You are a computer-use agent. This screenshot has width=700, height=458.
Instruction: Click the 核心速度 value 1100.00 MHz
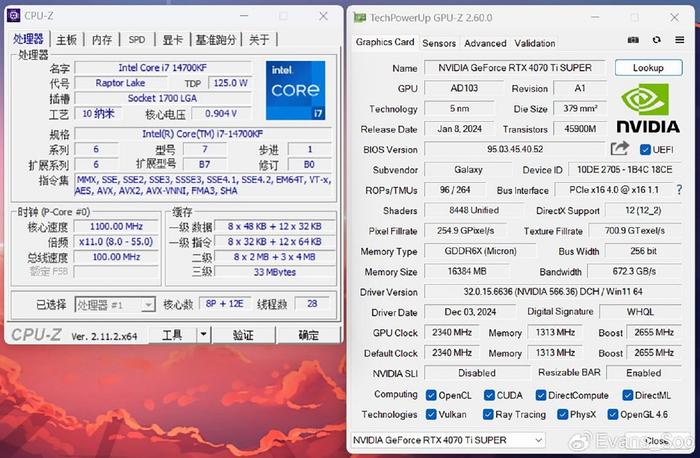coord(116,226)
